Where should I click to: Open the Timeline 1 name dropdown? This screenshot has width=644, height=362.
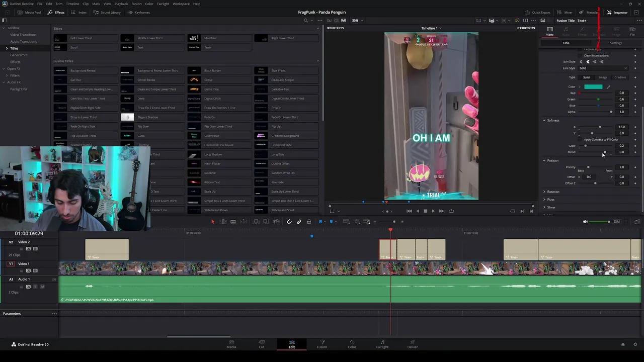coord(432,28)
